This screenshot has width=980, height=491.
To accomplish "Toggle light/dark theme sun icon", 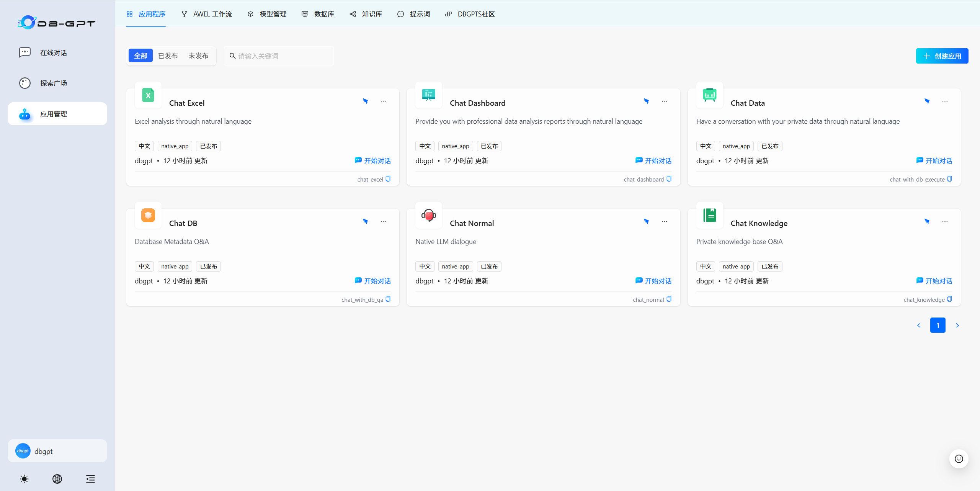I will pyautogui.click(x=24, y=479).
